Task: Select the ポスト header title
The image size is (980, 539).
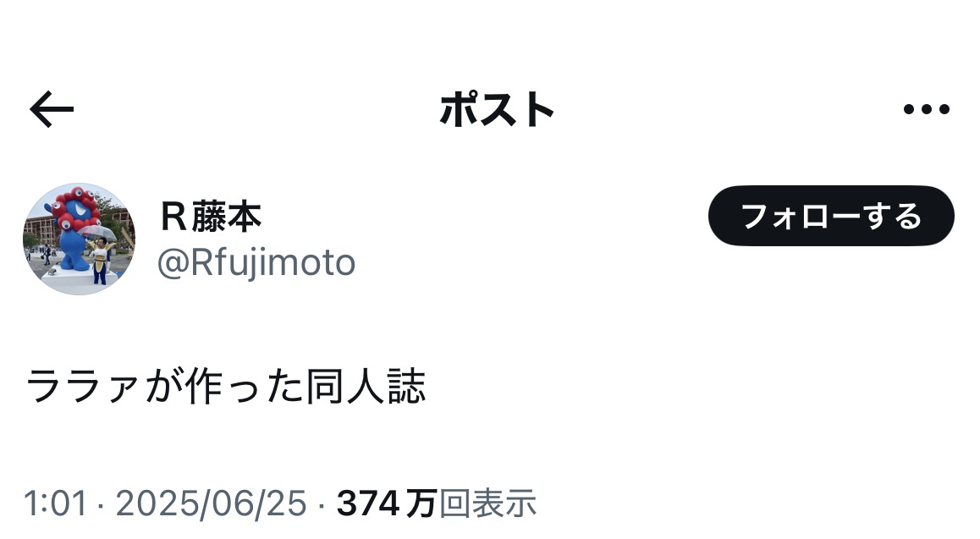Action: coord(497,110)
